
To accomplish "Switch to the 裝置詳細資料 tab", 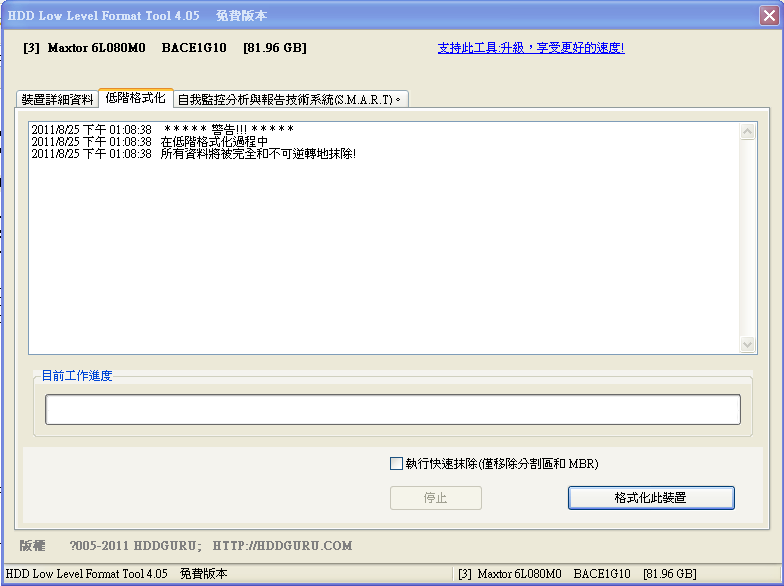I will (58, 99).
